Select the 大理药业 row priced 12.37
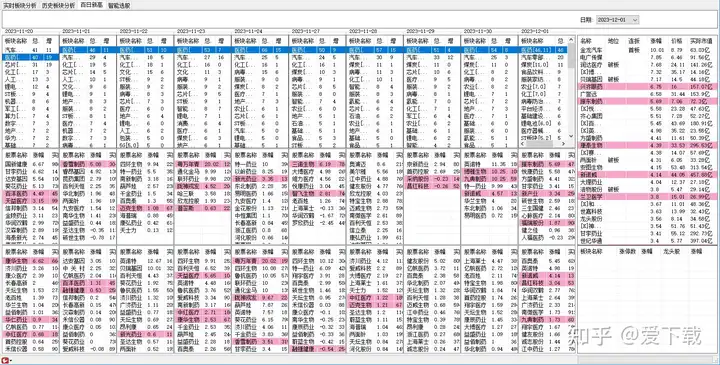 pyautogui.click(x=646, y=181)
